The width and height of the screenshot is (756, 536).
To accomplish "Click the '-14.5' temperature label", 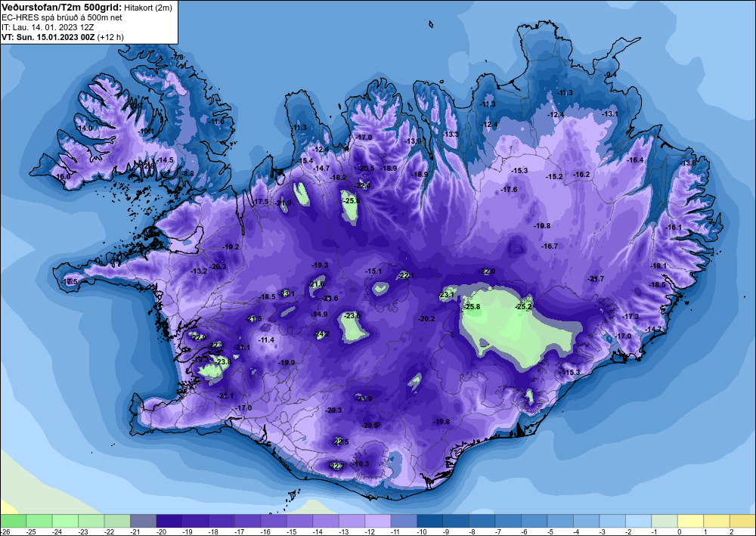I will pyautogui.click(x=164, y=160).
